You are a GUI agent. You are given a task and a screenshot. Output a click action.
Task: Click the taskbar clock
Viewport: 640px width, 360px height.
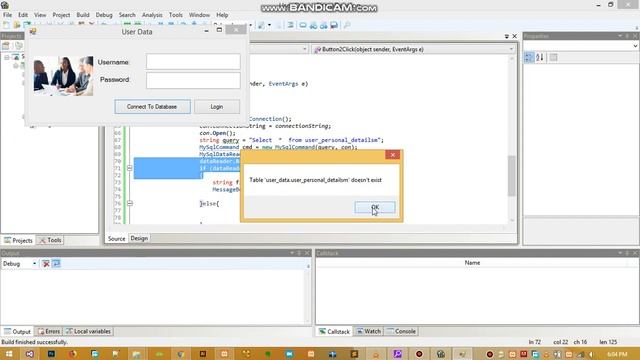point(617,354)
